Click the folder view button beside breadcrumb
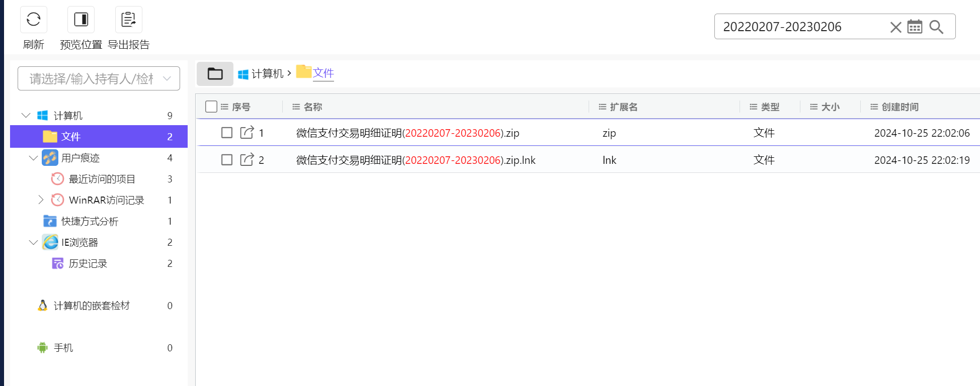 [x=215, y=74]
